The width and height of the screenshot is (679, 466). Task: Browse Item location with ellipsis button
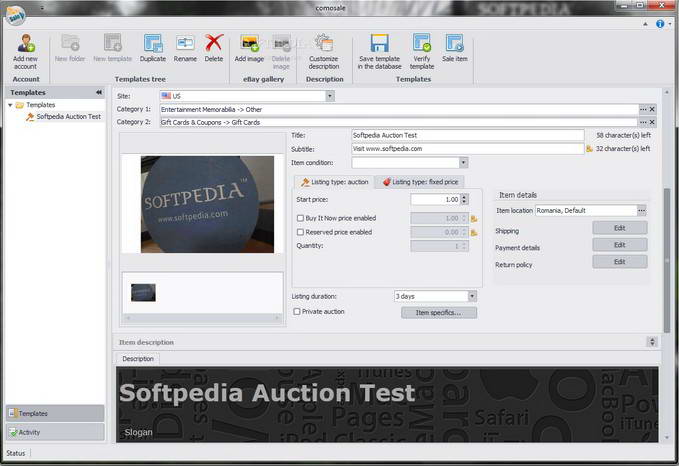[642, 210]
